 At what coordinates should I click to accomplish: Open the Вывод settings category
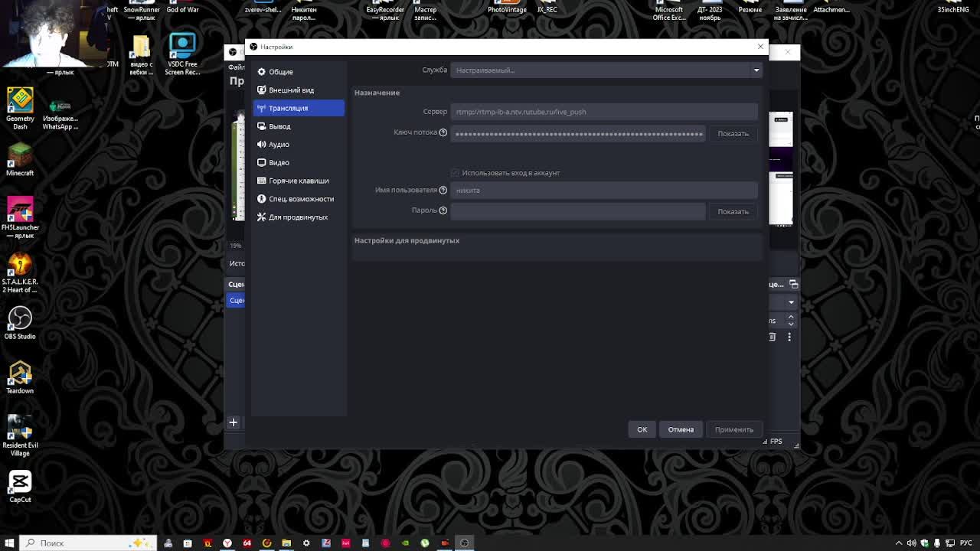(x=299, y=126)
